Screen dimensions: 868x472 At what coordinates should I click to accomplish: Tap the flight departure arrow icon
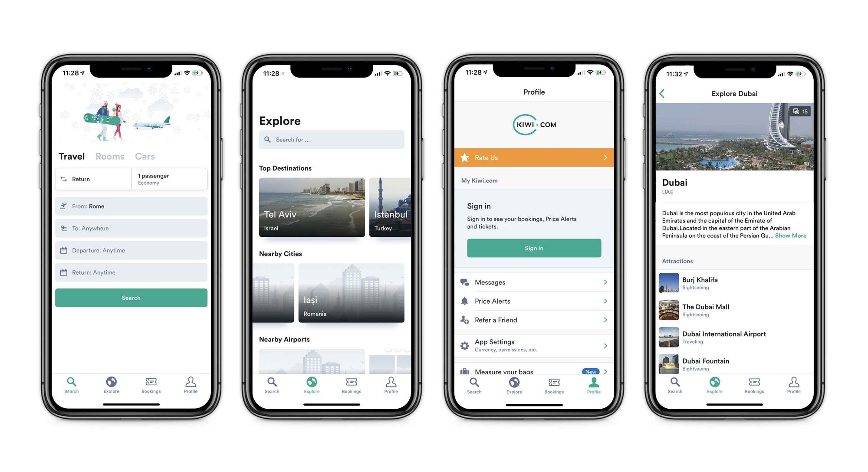(x=64, y=206)
